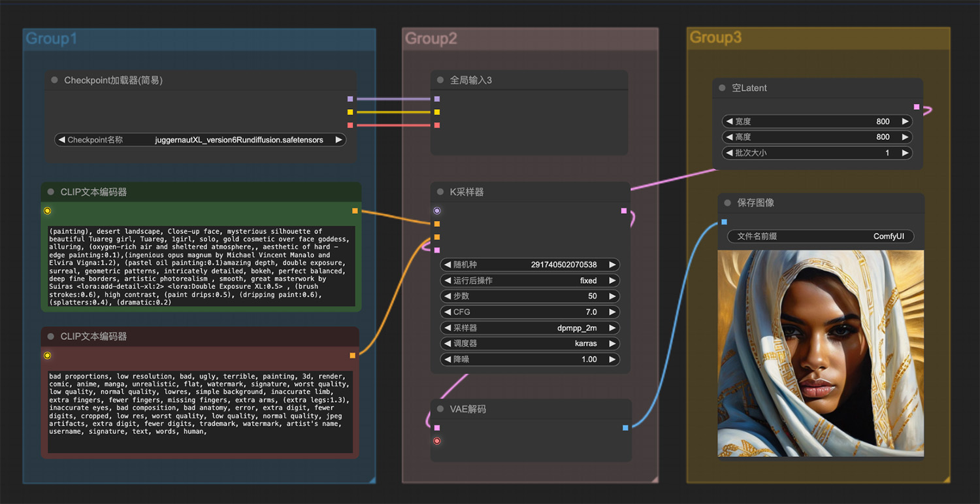The image size is (980, 504).
Task: Click the orange output port on green CLIP文本编码器
Action: (355, 211)
